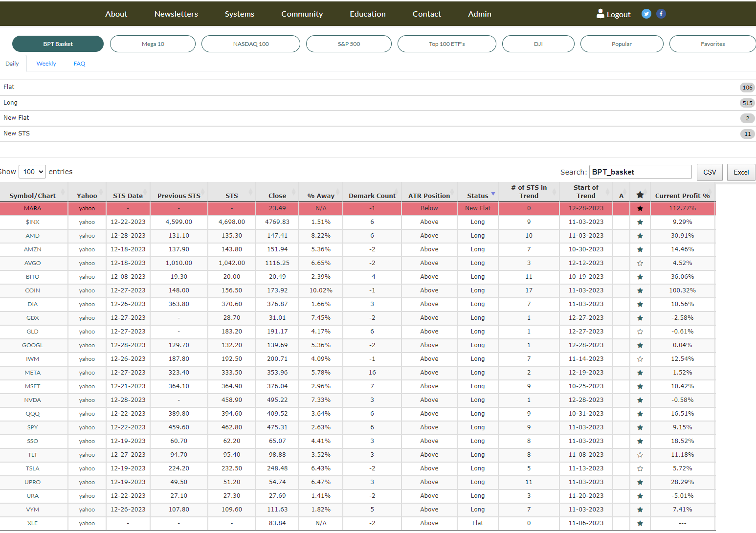Open the Systems menu item
Screen dimensions: 756x533
point(240,14)
